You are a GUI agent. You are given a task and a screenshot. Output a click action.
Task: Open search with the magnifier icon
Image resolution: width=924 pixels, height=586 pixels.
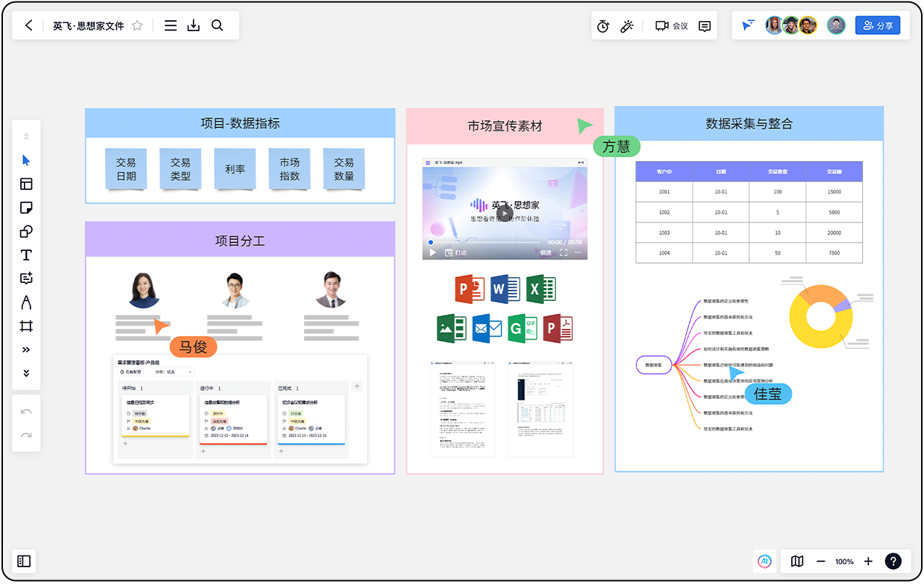click(217, 25)
